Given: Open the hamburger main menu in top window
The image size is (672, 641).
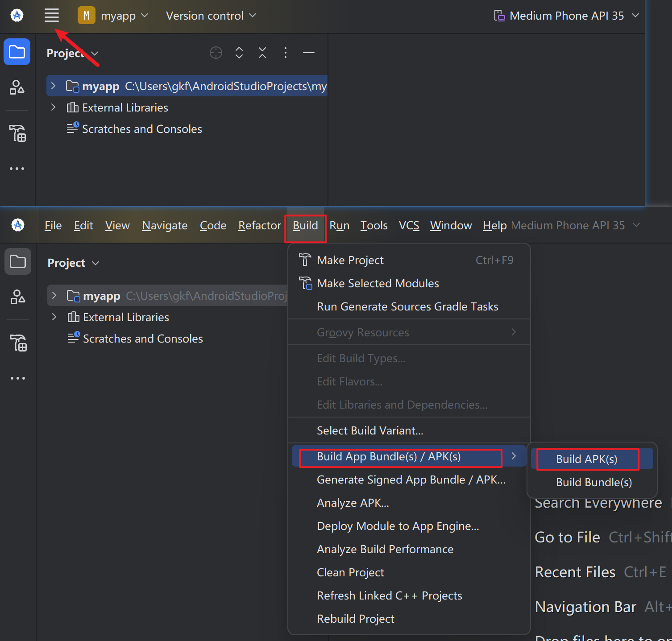Looking at the screenshot, I should (x=52, y=16).
